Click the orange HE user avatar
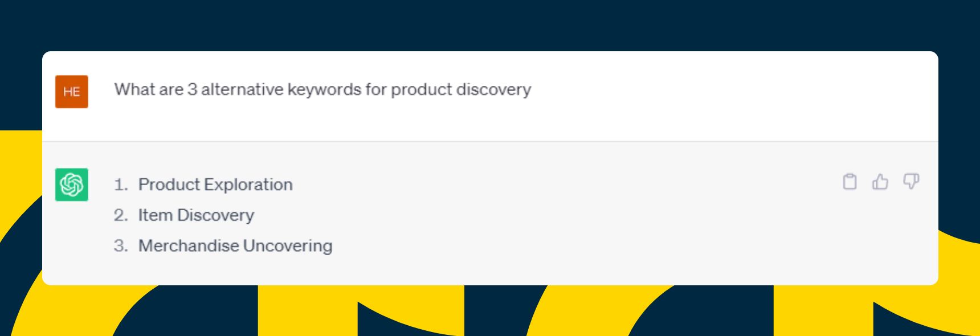 72,92
